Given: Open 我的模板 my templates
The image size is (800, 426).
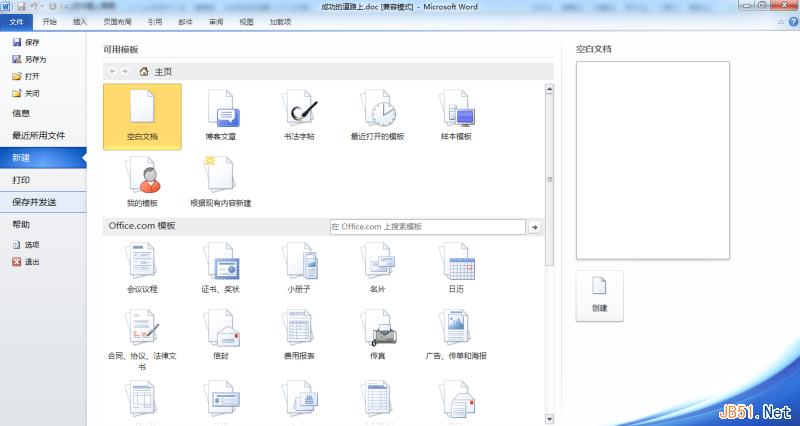Looking at the screenshot, I should point(142,182).
